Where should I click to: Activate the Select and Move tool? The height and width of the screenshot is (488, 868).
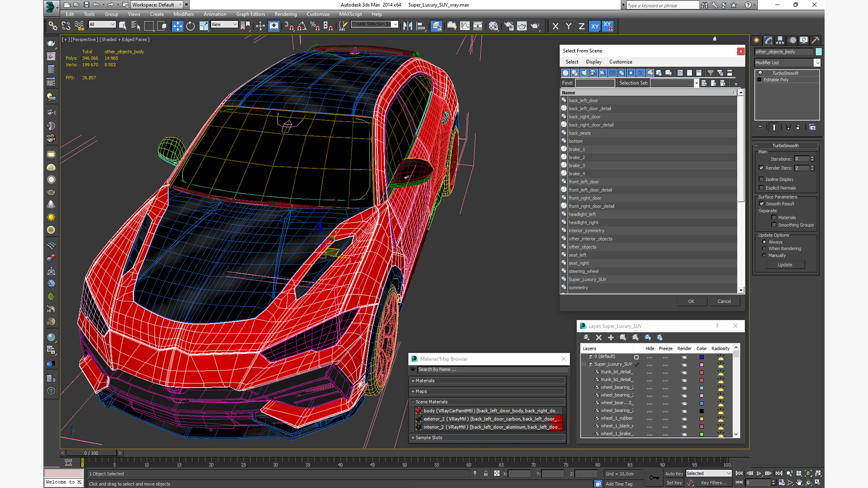pyautogui.click(x=177, y=26)
